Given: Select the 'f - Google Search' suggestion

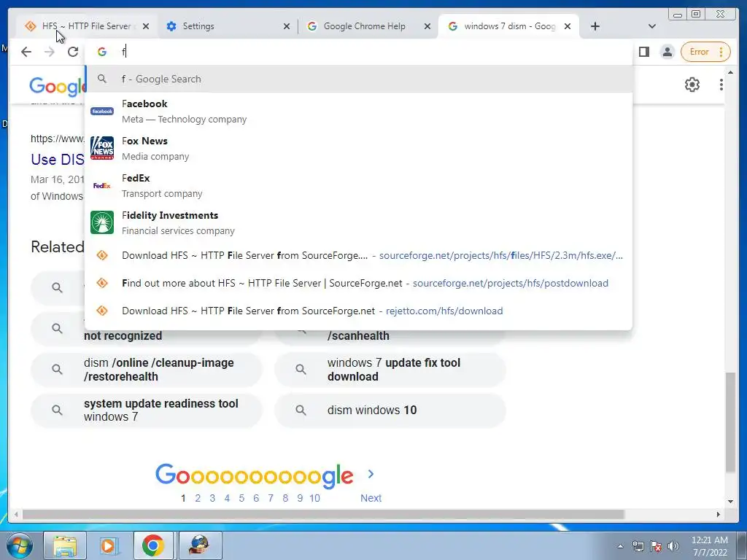Looking at the screenshot, I should click(359, 79).
